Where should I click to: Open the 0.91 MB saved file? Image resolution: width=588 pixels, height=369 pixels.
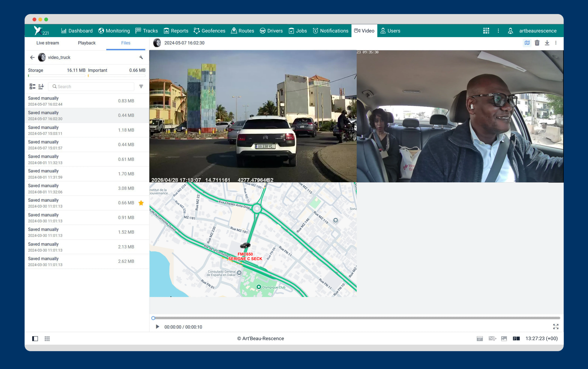[87, 218]
